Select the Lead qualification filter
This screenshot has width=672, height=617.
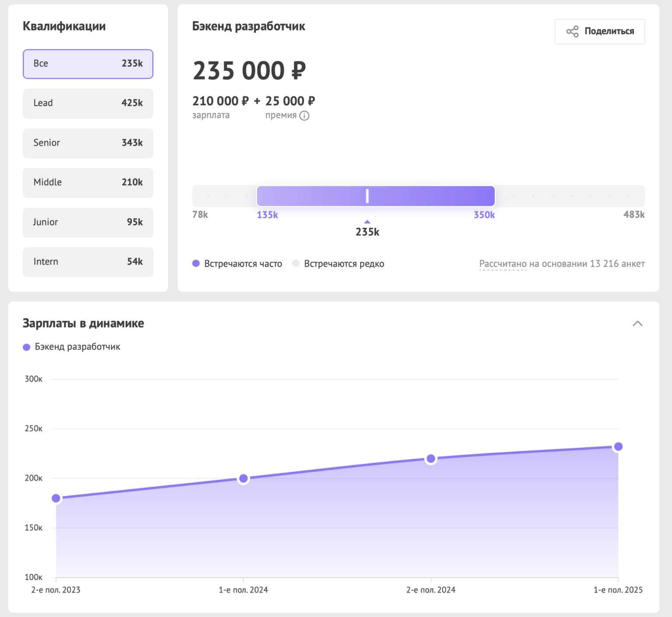[88, 104]
